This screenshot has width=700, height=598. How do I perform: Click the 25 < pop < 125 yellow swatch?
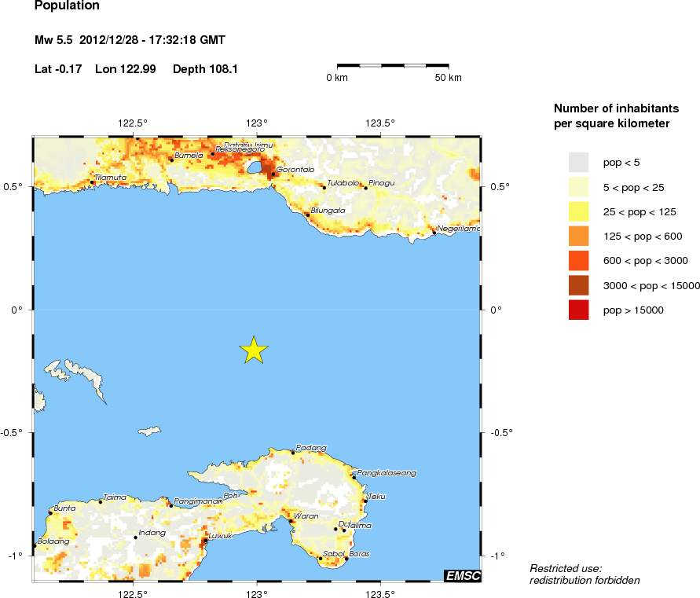(x=578, y=211)
